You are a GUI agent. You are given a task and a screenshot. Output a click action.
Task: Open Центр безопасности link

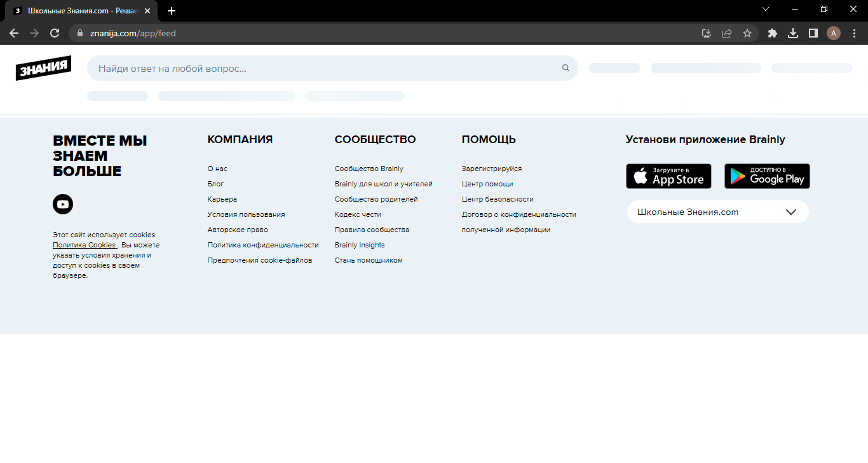point(498,199)
